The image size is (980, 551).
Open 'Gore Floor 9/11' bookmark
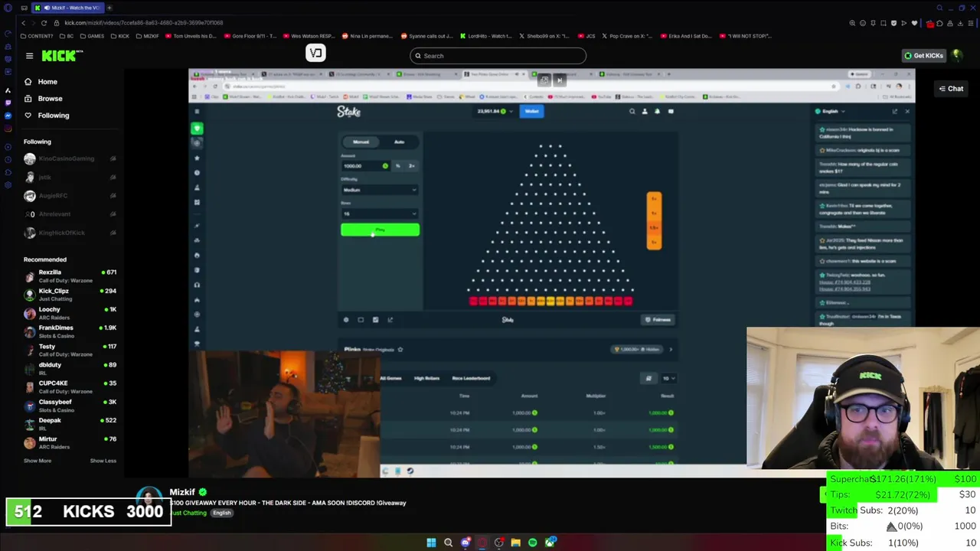click(x=250, y=36)
